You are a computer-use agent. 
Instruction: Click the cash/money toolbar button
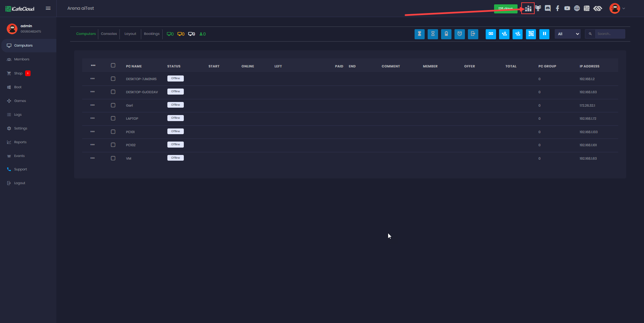(x=491, y=34)
